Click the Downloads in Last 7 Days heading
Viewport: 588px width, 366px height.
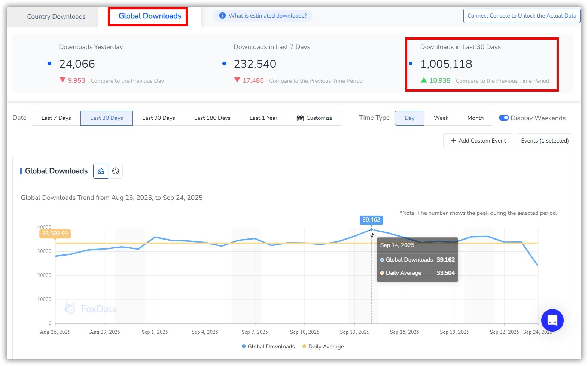point(272,47)
